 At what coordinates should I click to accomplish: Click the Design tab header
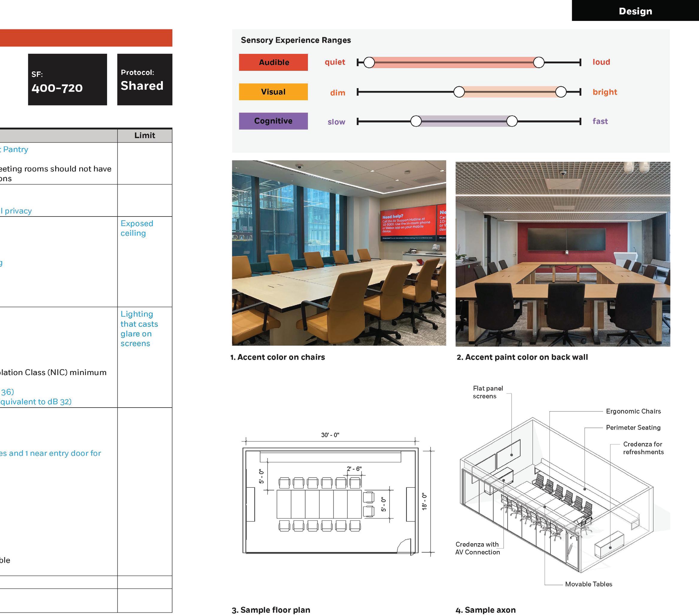(635, 11)
